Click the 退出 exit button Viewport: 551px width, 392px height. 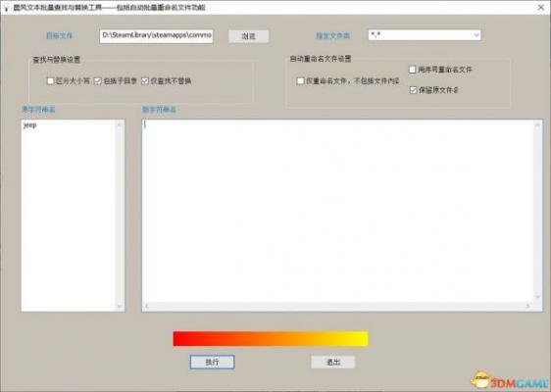[x=333, y=363]
